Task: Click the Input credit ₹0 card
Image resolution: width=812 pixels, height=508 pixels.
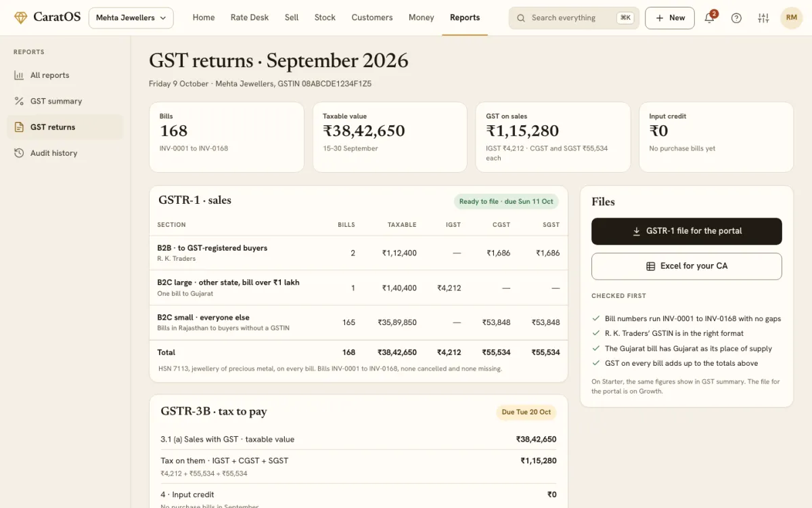Action: click(x=716, y=137)
